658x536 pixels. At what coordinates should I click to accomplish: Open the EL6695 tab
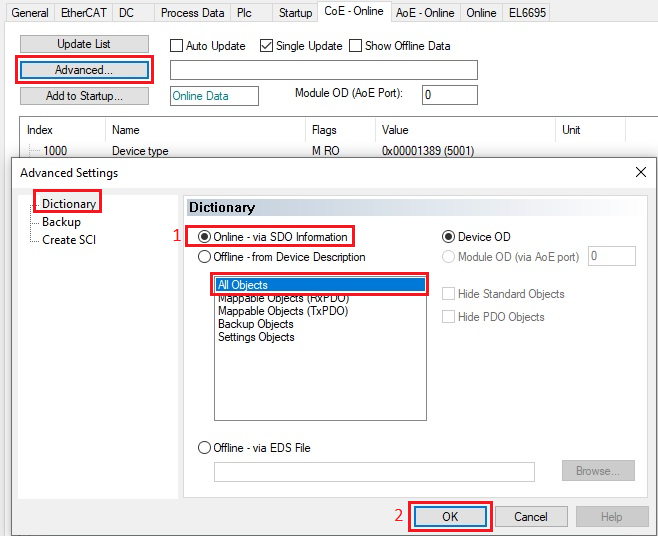click(x=527, y=13)
